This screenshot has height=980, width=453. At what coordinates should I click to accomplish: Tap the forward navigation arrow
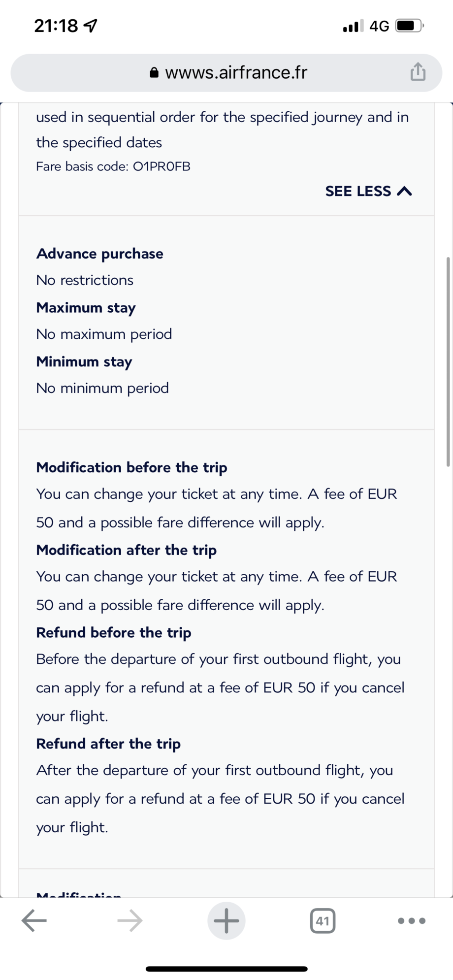(130, 920)
